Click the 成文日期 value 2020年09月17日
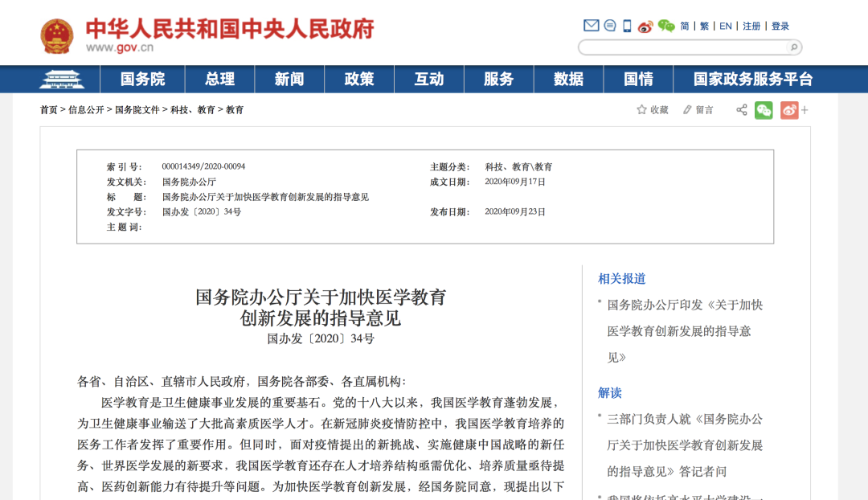 [x=515, y=182]
